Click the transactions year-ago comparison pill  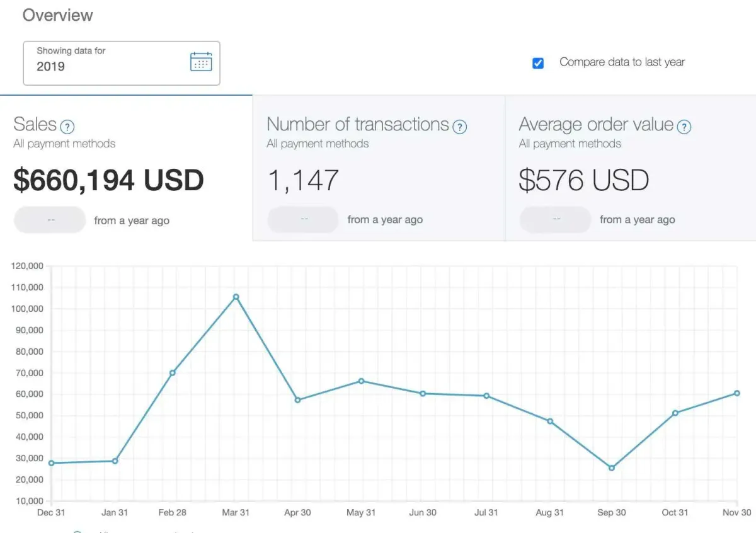click(303, 219)
